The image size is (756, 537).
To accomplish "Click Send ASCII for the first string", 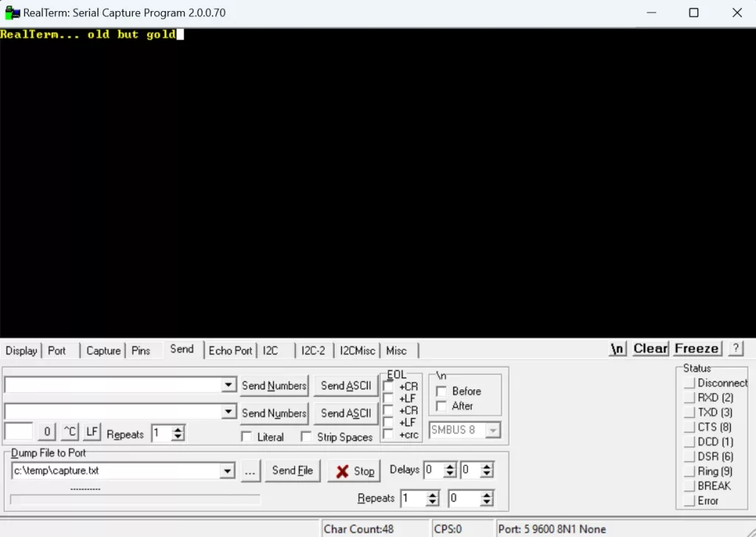I will [x=346, y=386].
